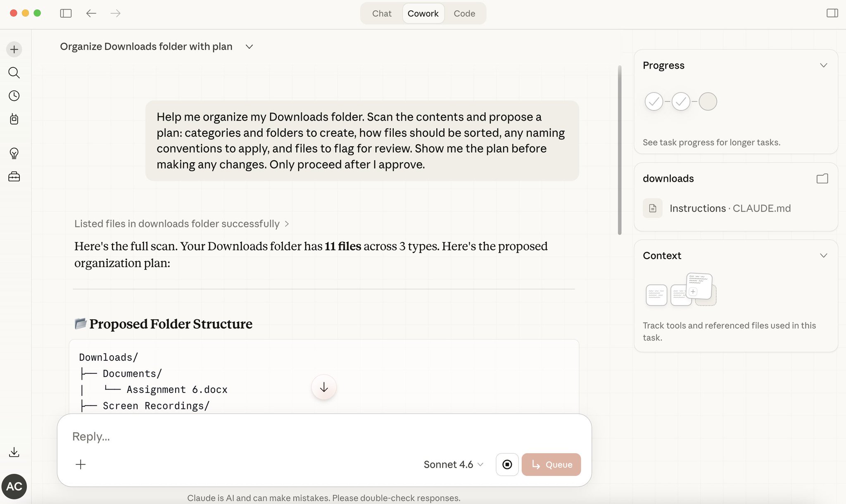Open the downloads folder icon
The image size is (846, 504).
coord(822,178)
